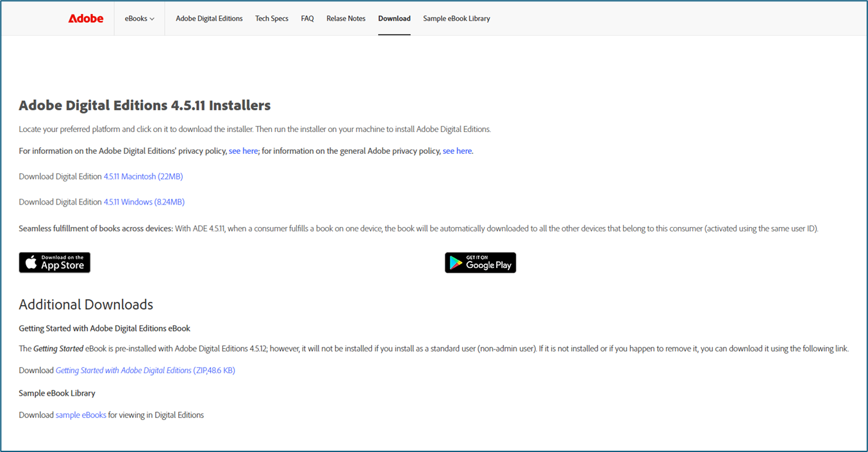The width and height of the screenshot is (868, 452).
Task: Open Digital Editions privacy policy 'see here' link
Action: pyautogui.click(x=244, y=151)
